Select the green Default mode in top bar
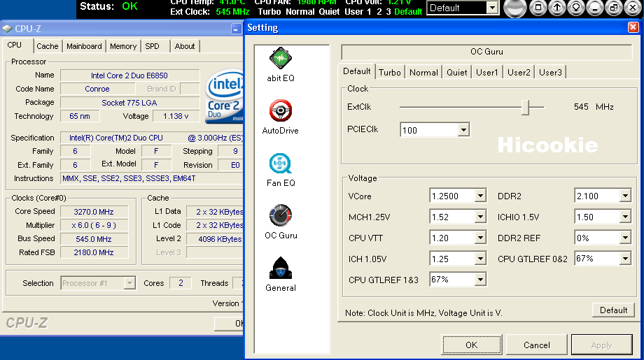The image size is (644, 360). [x=408, y=11]
